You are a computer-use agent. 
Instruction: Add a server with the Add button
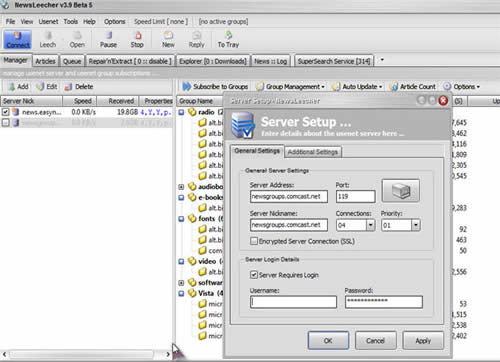tap(19, 87)
